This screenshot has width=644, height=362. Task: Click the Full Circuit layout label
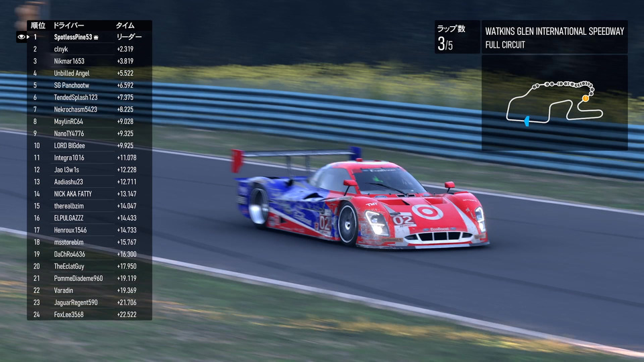[505, 45]
